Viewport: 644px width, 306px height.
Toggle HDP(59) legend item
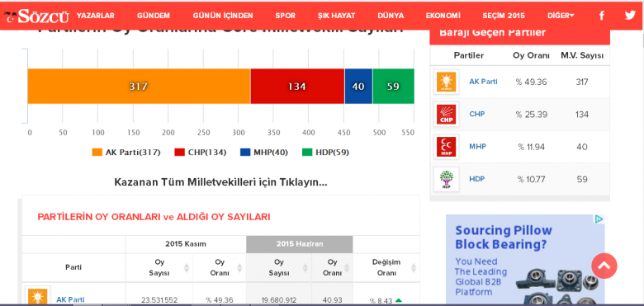(325, 153)
